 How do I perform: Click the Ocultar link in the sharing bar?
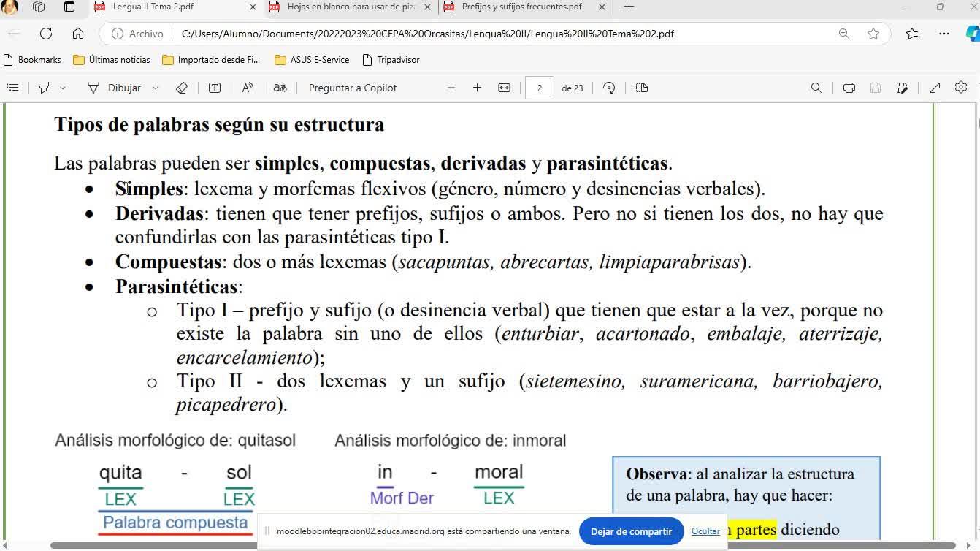pos(705,531)
